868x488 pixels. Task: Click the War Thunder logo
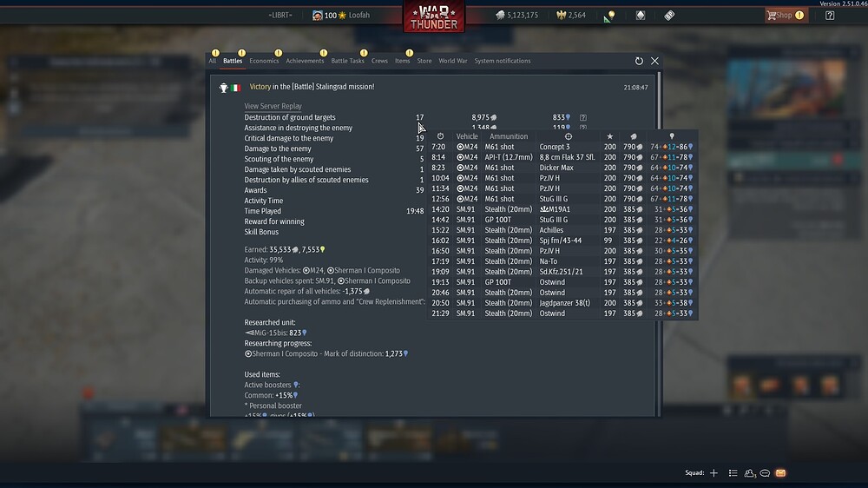433,17
